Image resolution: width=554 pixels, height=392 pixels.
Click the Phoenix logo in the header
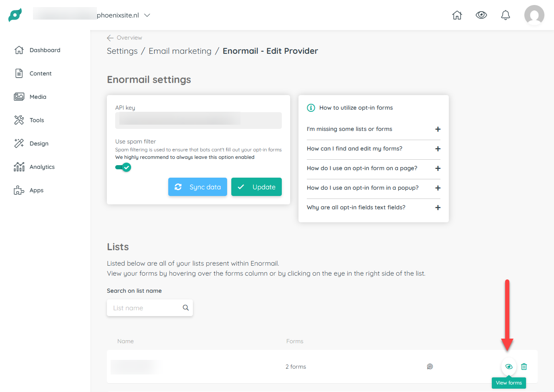[15, 15]
